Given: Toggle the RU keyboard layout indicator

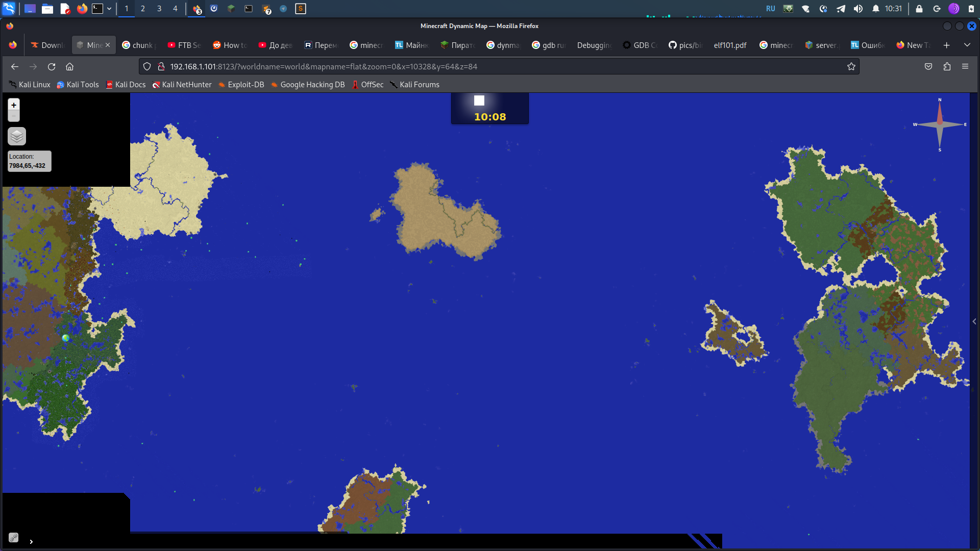Looking at the screenshot, I should point(770,9).
